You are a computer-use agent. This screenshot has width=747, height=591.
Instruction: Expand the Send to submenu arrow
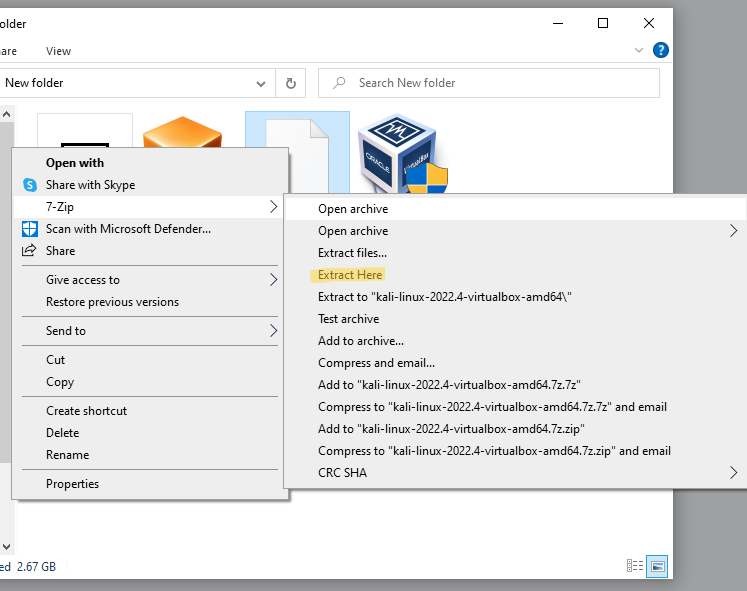[274, 331]
